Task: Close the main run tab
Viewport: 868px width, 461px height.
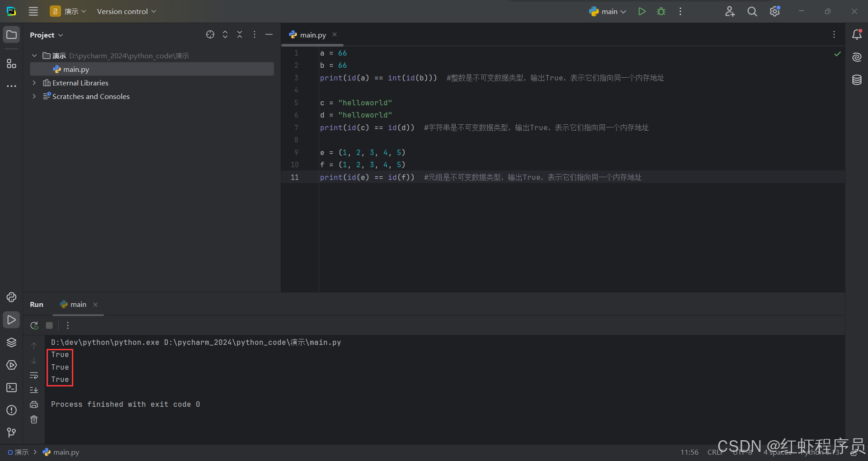Action: pos(95,305)
